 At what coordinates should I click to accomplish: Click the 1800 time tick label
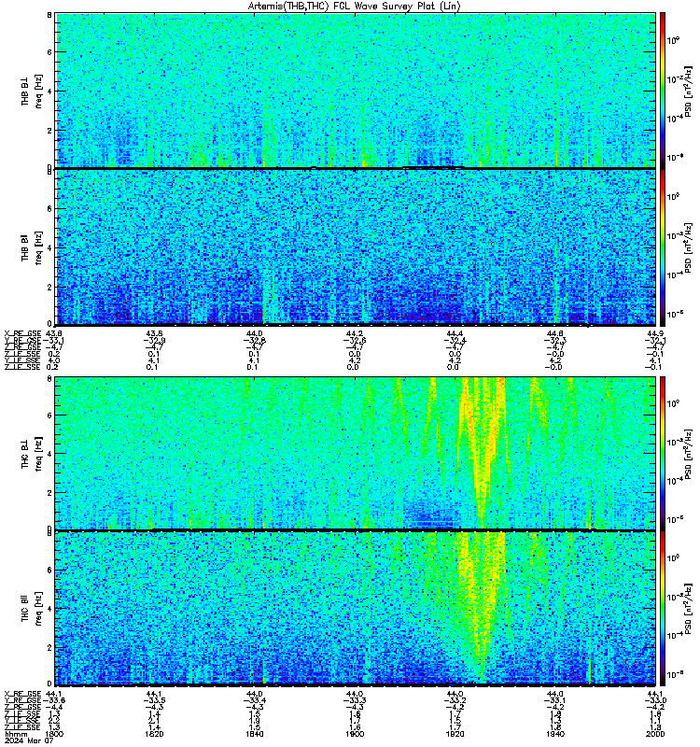[54, 734]
